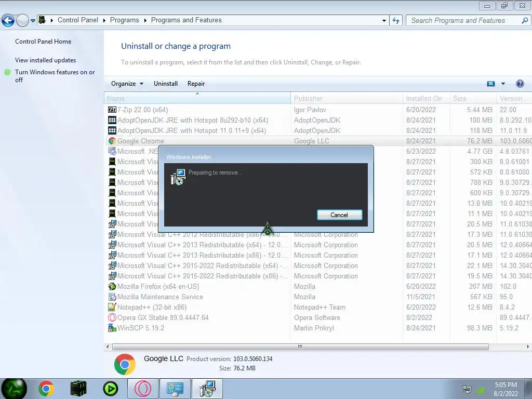Expand the view options dropdown arrow
Screen dimensions: 532x399
click(503, 84)
